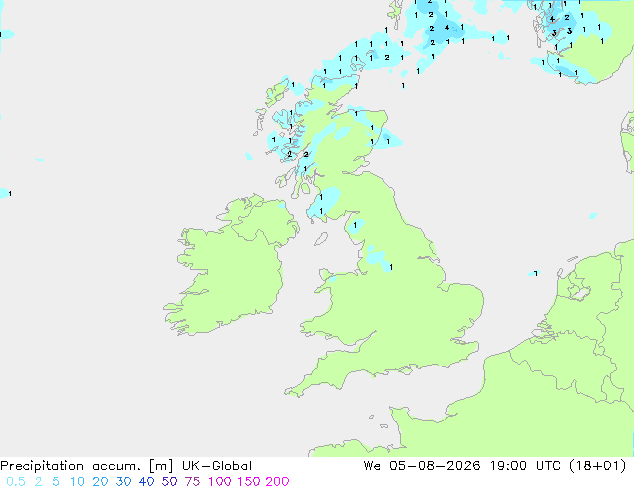This screenshot has height=490, width=634.
Task: Select the 150 legend value
Action: pyautogui.click(x=249, y=482)
